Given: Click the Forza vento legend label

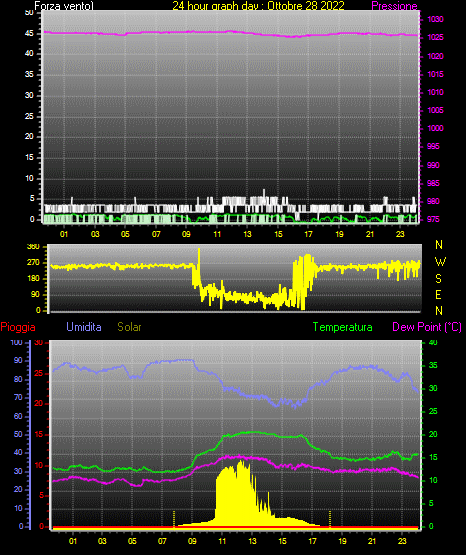Looking at the screenshot, I should tap(64, 6).
